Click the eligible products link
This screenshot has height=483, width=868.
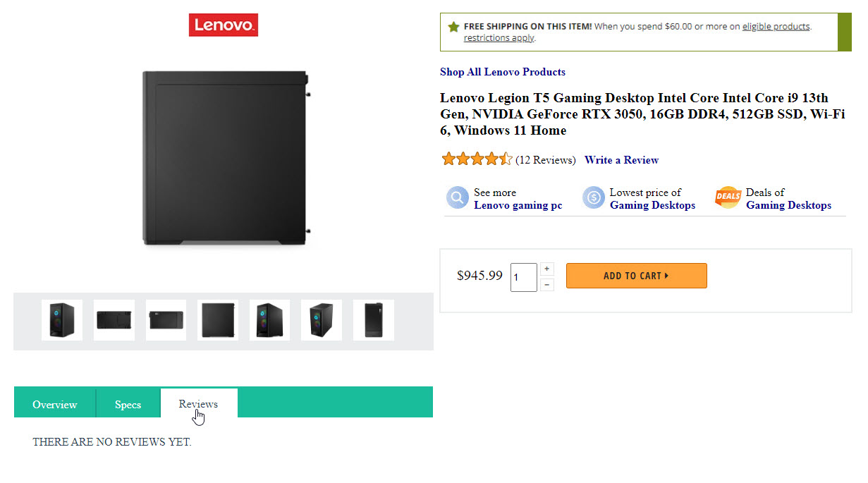point(776,27)
